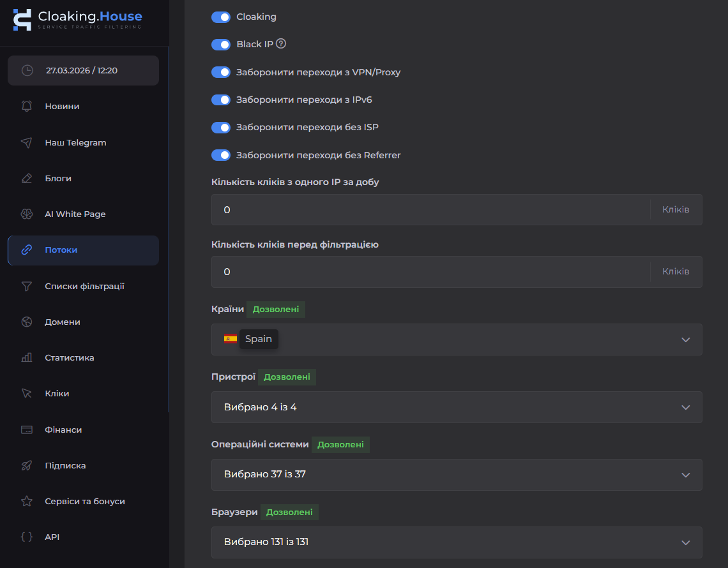Image resolution: width=728 pixels, height=568 pixels.
Task: Open the Фінанси menu item
Action: [63, 430]
